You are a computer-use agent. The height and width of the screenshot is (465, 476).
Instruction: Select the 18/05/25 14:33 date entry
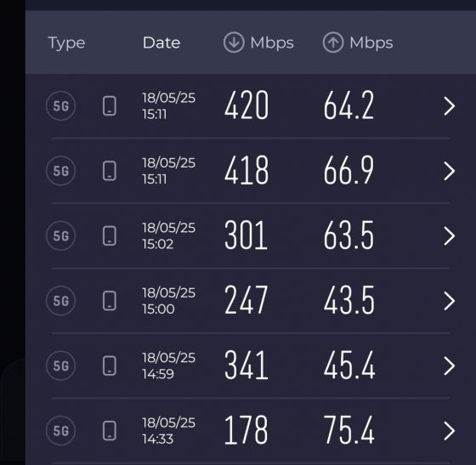coord(169,431)
